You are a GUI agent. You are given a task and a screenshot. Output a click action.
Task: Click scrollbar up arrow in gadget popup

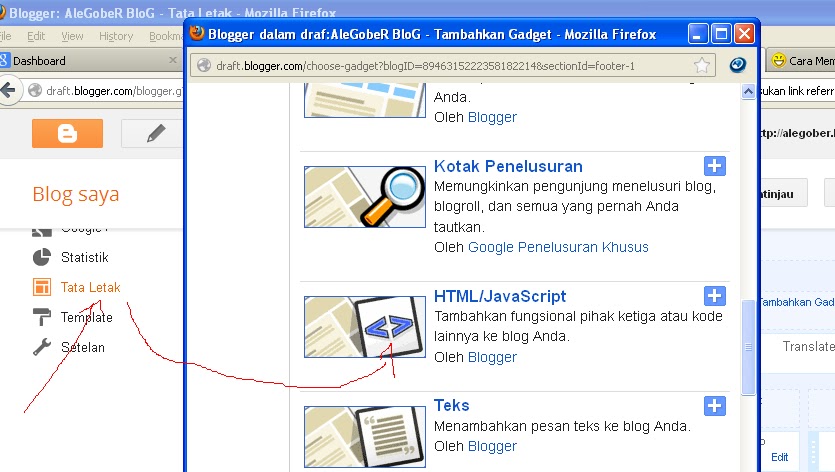pyautogui.click(x=748, y=92)
